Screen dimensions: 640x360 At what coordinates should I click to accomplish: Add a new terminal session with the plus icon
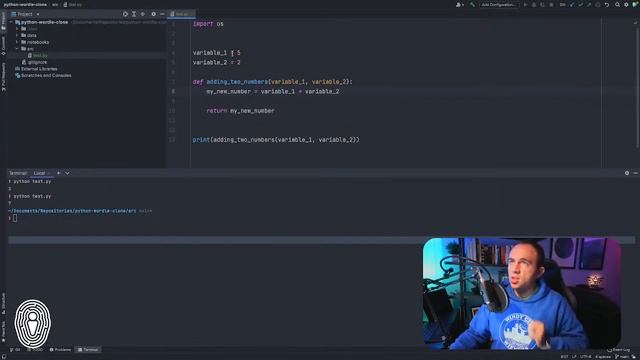click(x=59, y=173)
